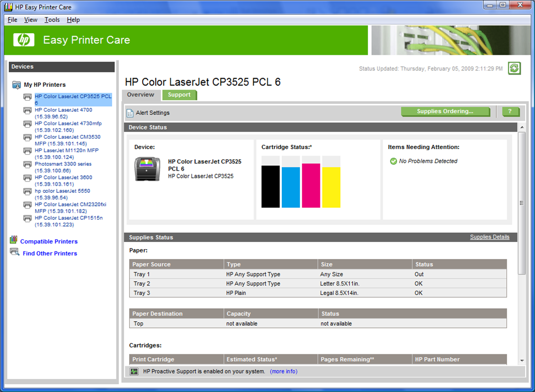Select hp color LaserJet 5550 device

click(63, 194)
